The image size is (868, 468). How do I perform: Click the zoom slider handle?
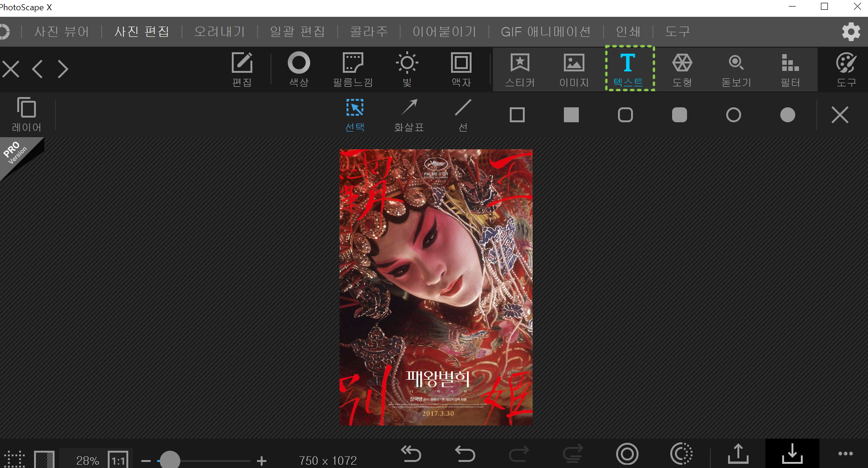pyautogui.click(x=170, y=460)
